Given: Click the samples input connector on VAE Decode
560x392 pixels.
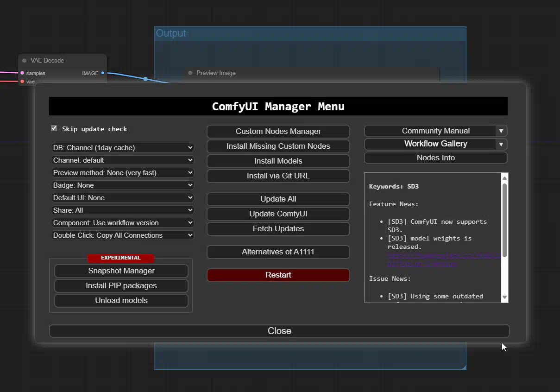Looking at the screenshot, I should pyautogui.click(x=22, y=73).
